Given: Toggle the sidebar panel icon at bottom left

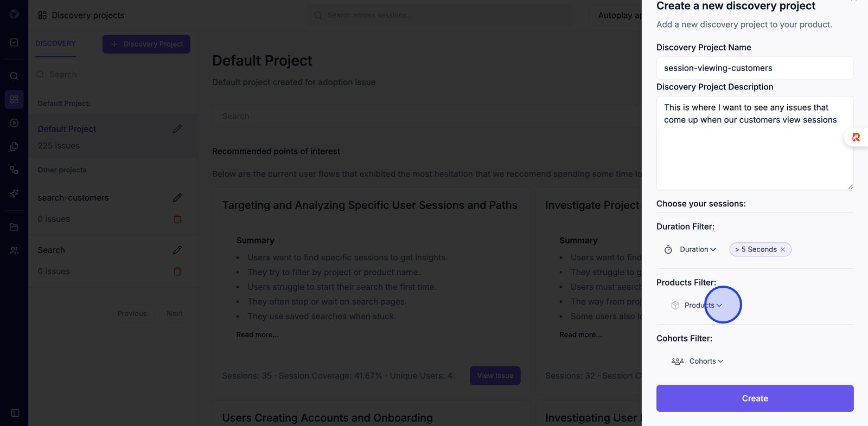Looking at the screenshot, I should tap(15, 413).
